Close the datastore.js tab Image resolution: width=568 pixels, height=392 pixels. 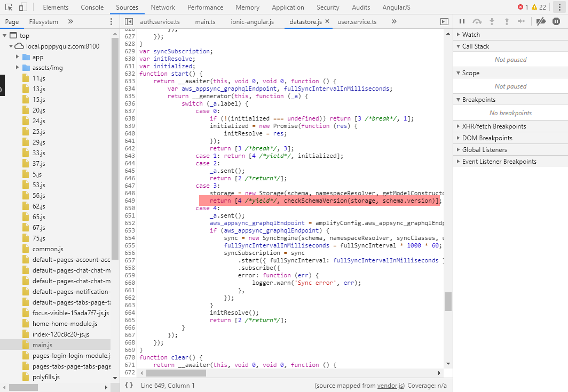[327, 21]
